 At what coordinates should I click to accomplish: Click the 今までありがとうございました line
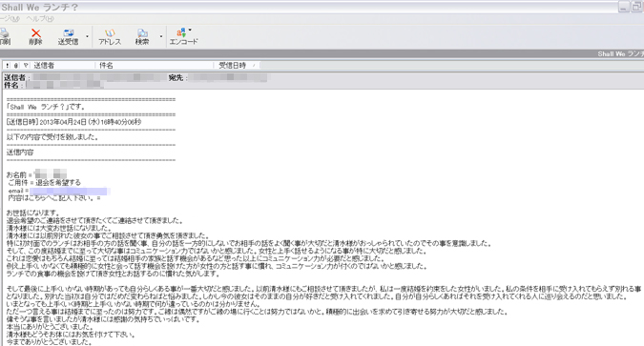point(49,341)
